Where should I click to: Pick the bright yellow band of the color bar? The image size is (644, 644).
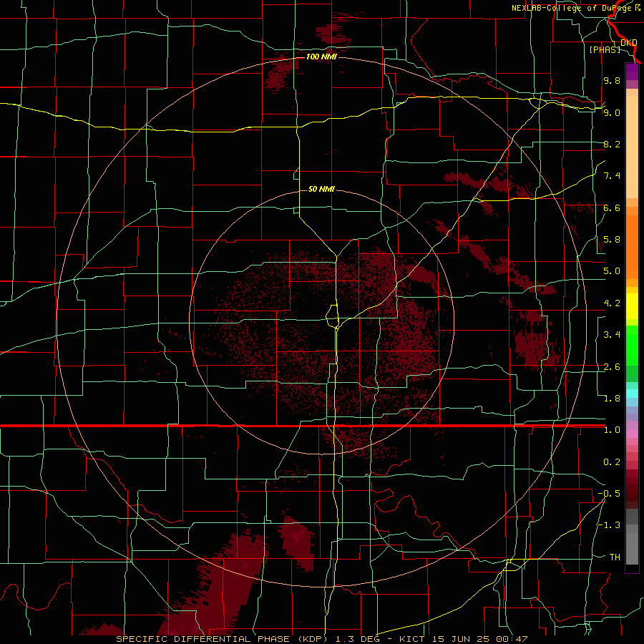632,306
